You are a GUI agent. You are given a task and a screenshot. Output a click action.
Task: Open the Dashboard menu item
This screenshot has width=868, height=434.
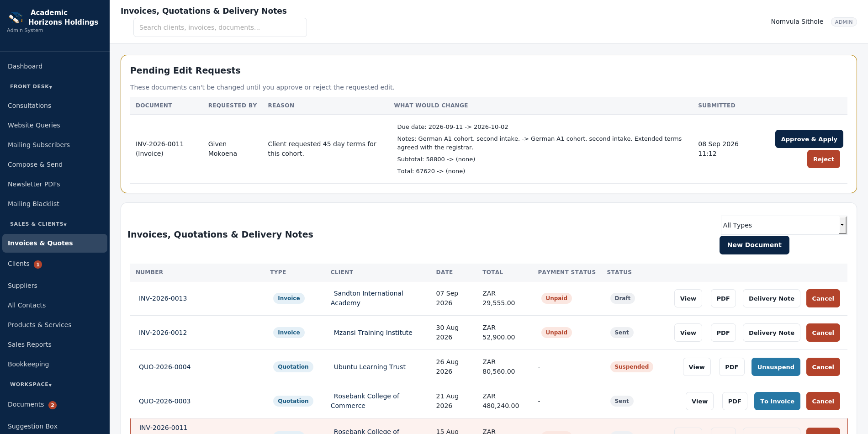tap(55, 66)
